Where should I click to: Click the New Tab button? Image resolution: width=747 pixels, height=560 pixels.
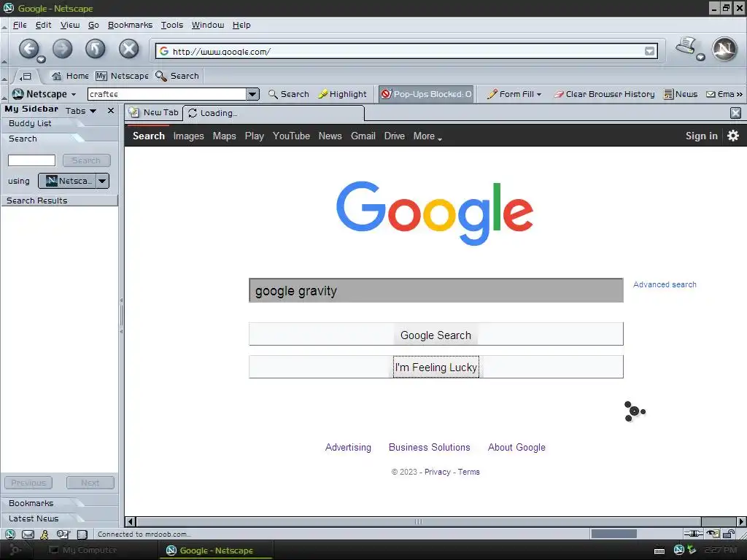[154, 112]
